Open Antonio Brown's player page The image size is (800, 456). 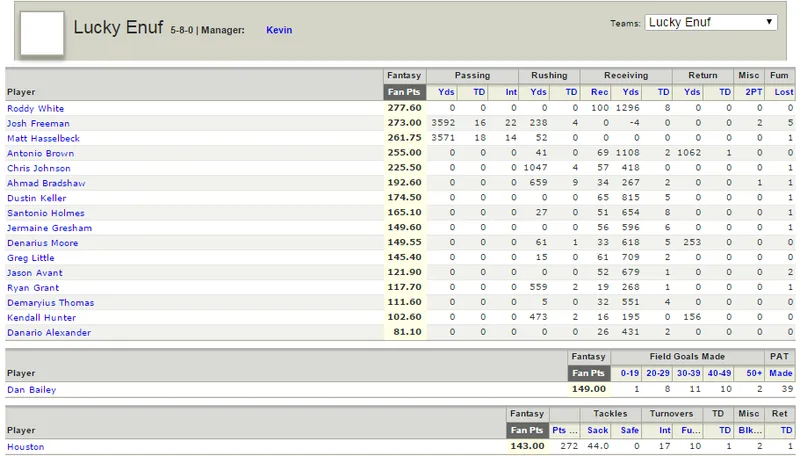[40, 154]
